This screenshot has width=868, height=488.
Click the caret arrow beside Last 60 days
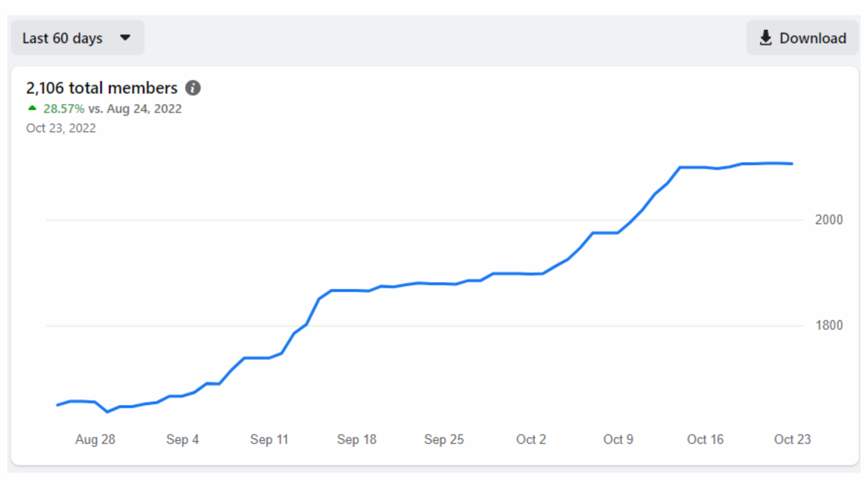pyautogui.click(x=125, y=38)
